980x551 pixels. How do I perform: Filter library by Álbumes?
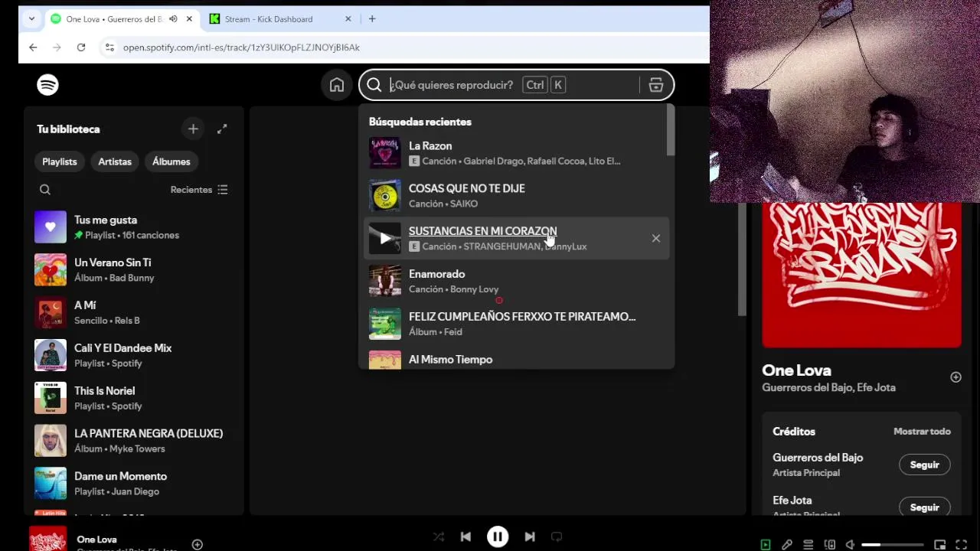click(x=171, y=161)
